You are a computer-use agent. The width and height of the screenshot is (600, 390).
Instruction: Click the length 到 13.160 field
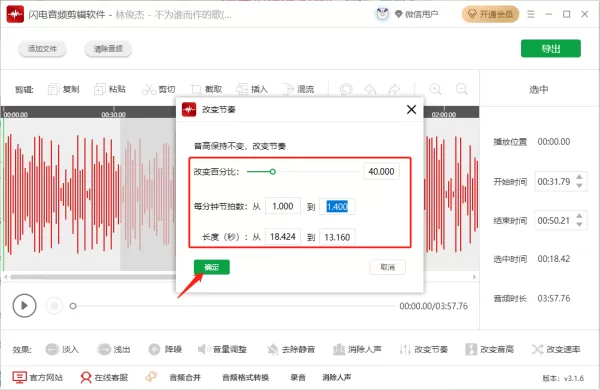click(x=337, y=237)
